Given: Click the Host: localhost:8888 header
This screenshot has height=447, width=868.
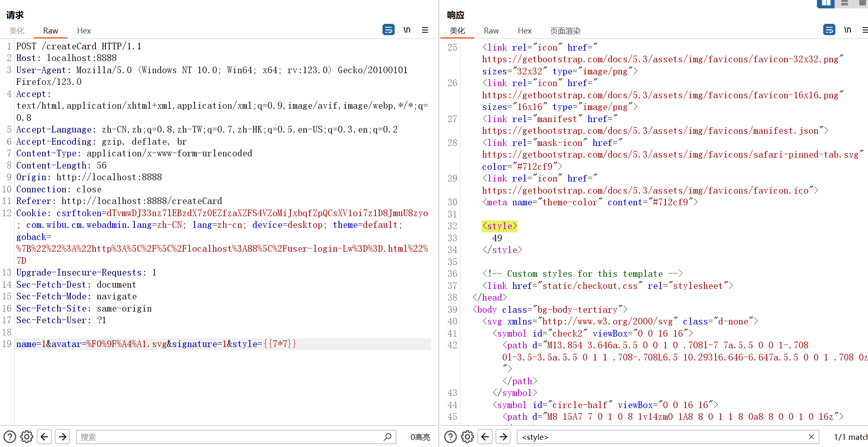Looking at the screenshot, I should pos(67,58).
